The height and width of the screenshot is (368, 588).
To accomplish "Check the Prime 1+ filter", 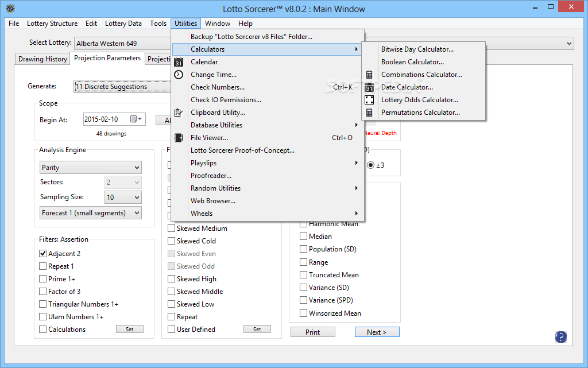I will [x=42, y=279].
